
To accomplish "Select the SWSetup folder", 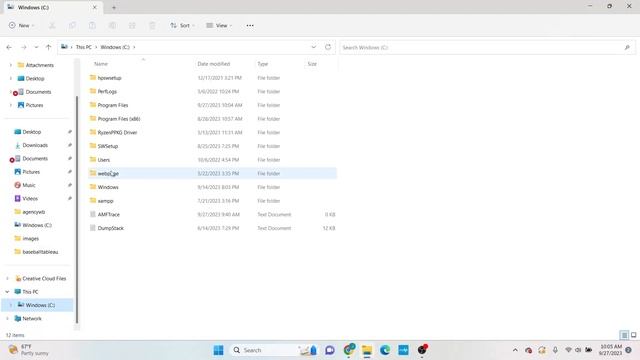I will click(212, 146).
